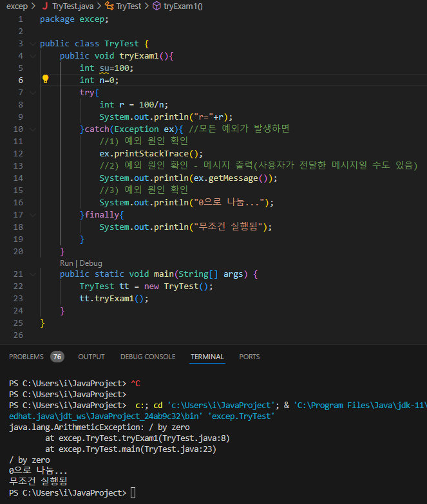This screenshot has height=504, width=427.
Task: Click 'int n=0;' on line 6
Action: [99, 80]
